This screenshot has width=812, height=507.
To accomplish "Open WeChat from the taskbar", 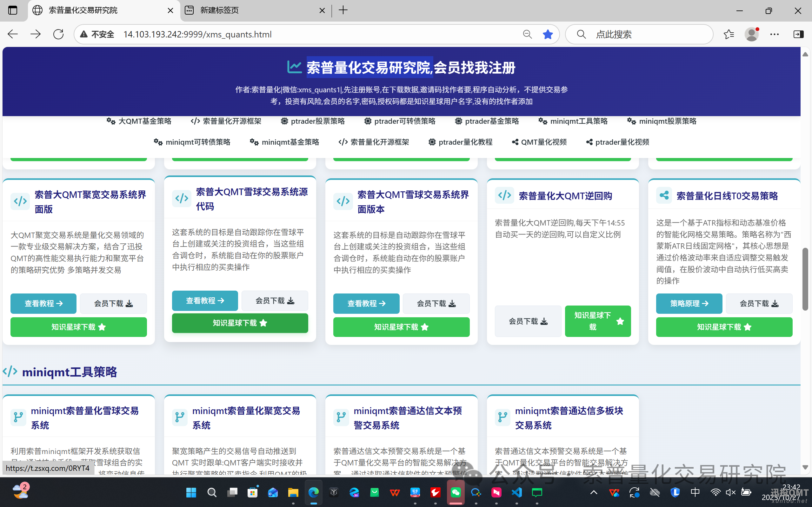I will click(456, 492).
